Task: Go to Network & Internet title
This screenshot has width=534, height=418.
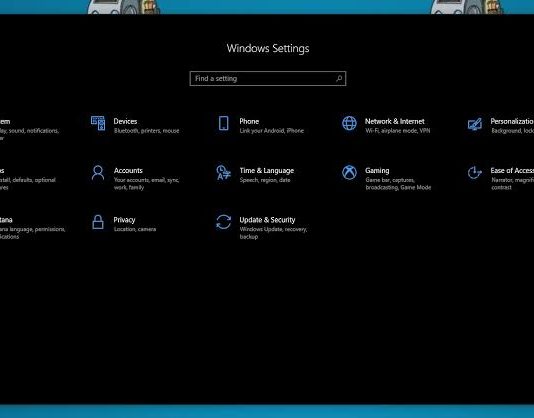Action: click(395, 121)
